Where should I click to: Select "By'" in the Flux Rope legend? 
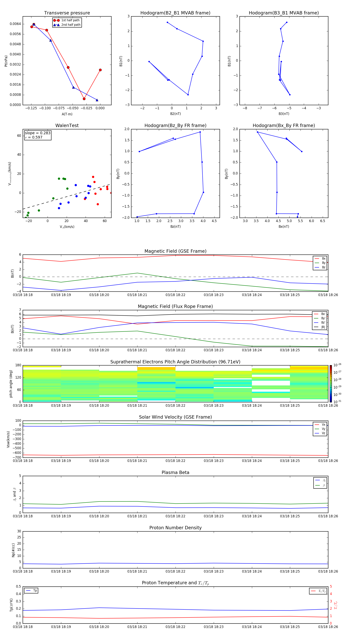click(x=320, y=318)
